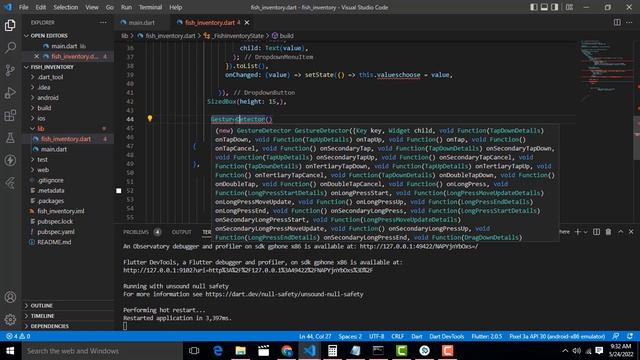Split the terminal panel
The height and width of the screenshot is (360, 640).
596,232
